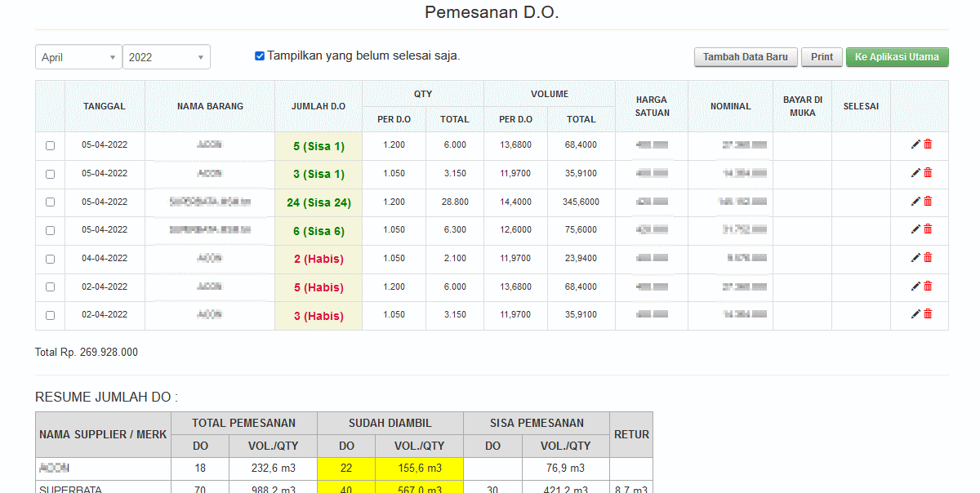Click the TANGGAL column header
The width and height of the screenshot is (980, 493).
click(105, 106)
